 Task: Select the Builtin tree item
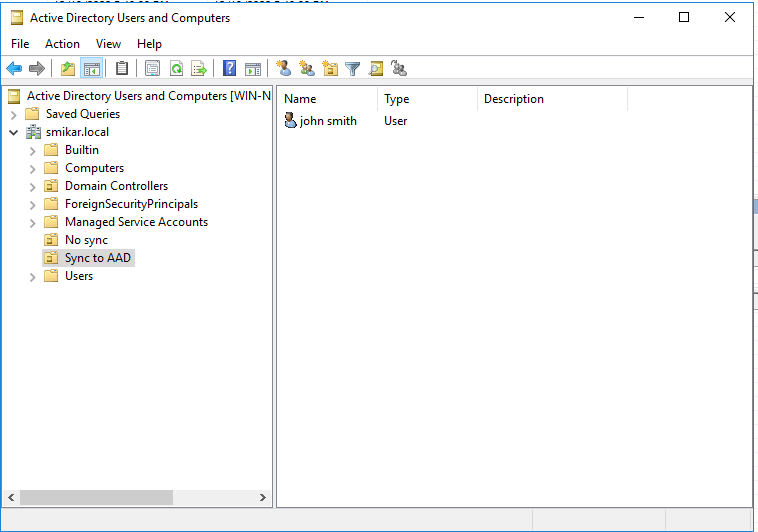(x=82, y=150)
